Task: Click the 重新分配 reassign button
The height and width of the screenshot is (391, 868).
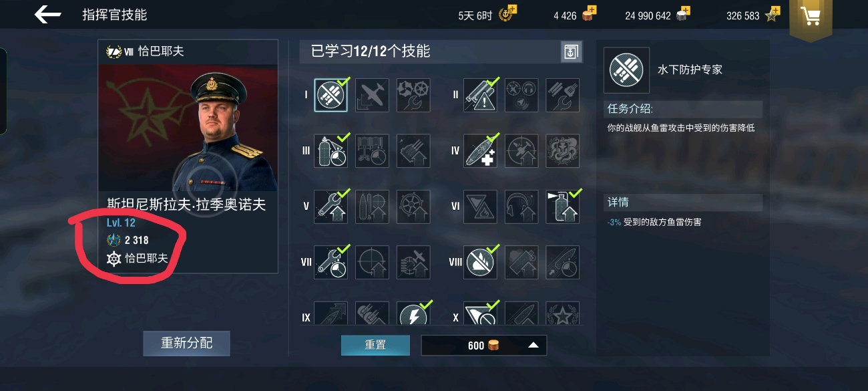Action: [186, 343]
